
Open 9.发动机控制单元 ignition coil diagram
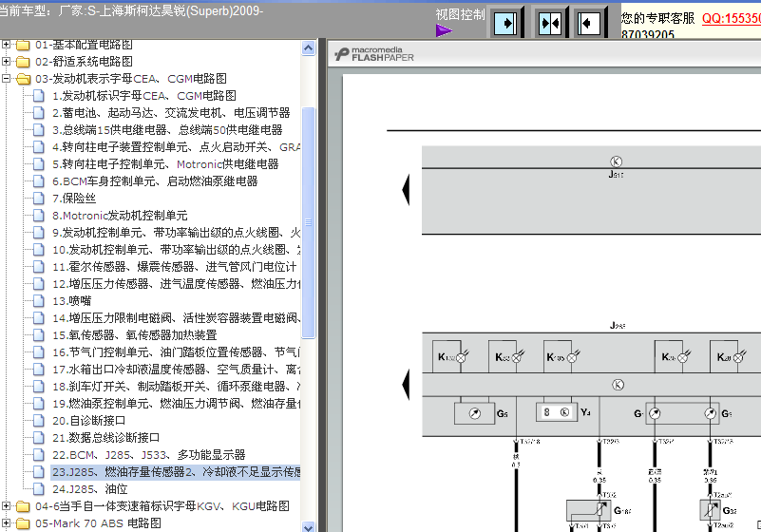click(x=176, y=232)
